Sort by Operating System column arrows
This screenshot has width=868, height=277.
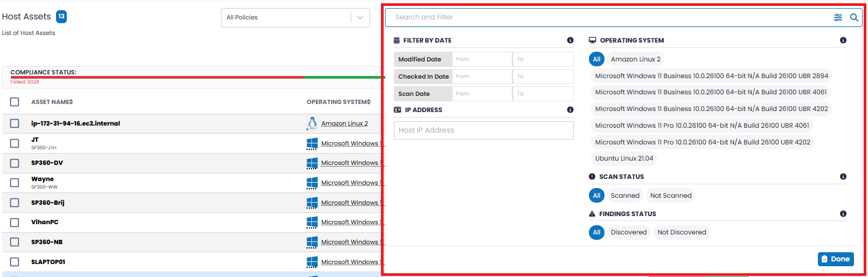click(369, 102)
